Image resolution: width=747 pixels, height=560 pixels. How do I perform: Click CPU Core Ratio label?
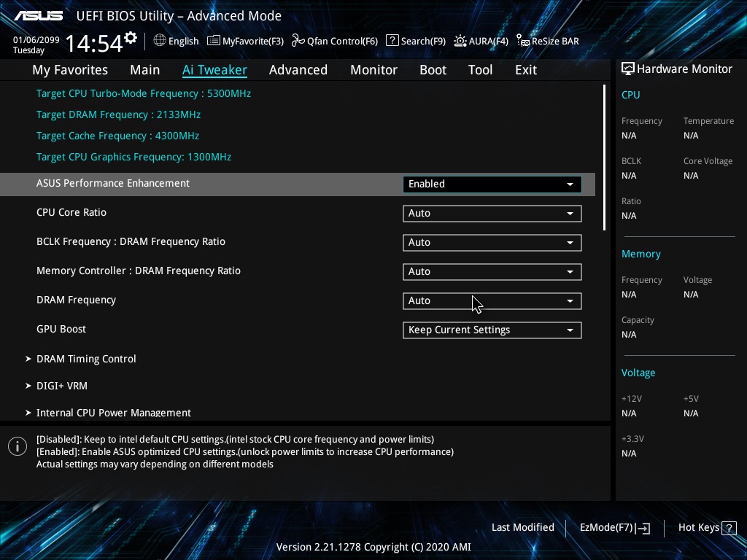[x=71, y=212]
